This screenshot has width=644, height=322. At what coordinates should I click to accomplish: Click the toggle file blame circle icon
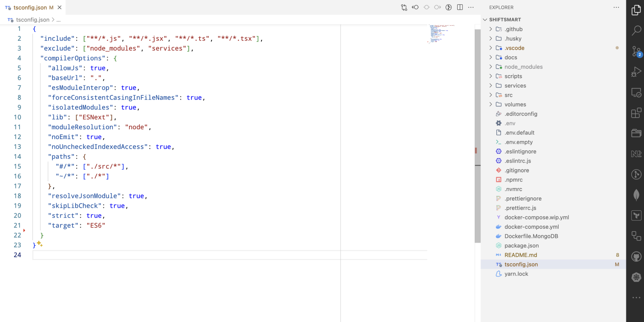point(426,7)
